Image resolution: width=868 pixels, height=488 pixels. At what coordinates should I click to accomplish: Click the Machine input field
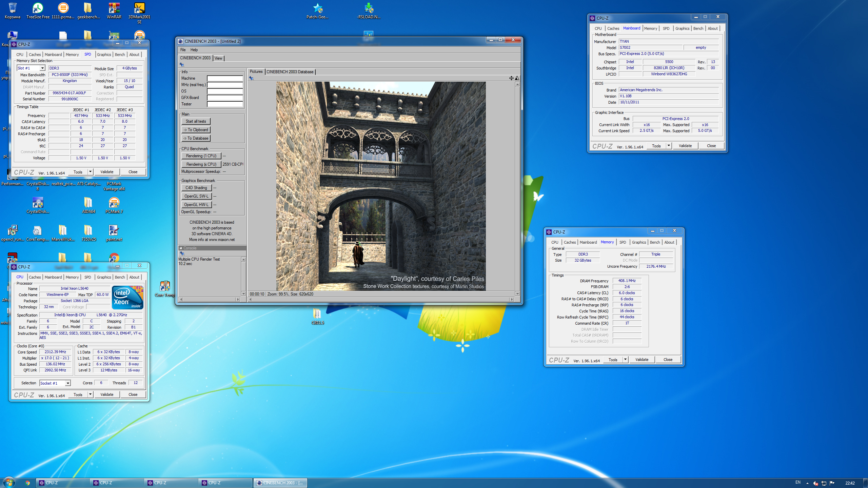pos(225,78)
